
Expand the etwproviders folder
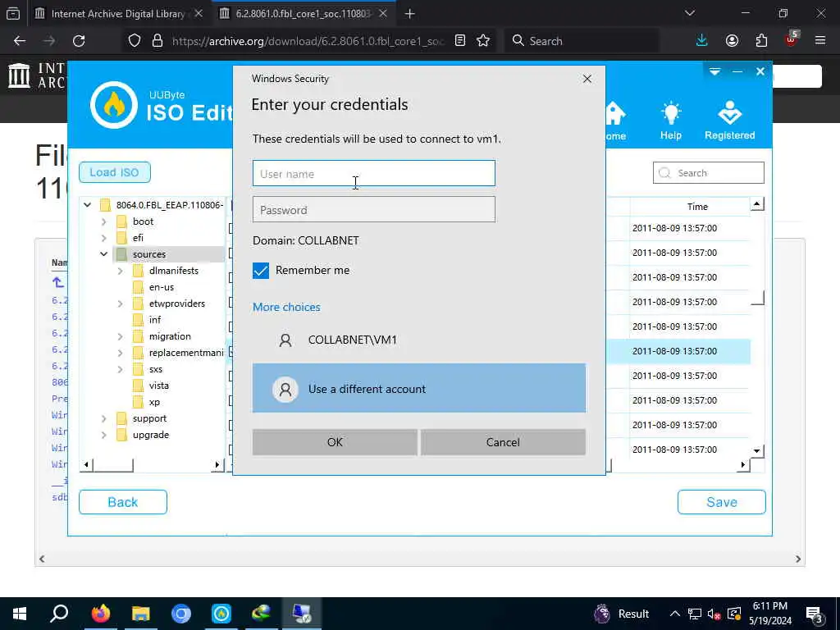[120, 304]
